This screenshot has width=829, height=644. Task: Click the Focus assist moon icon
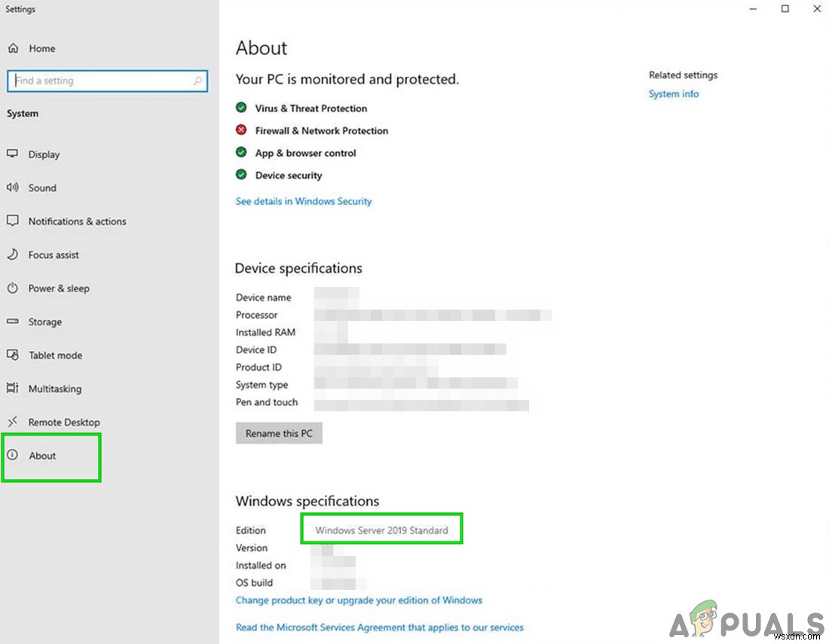coord(13,255)
